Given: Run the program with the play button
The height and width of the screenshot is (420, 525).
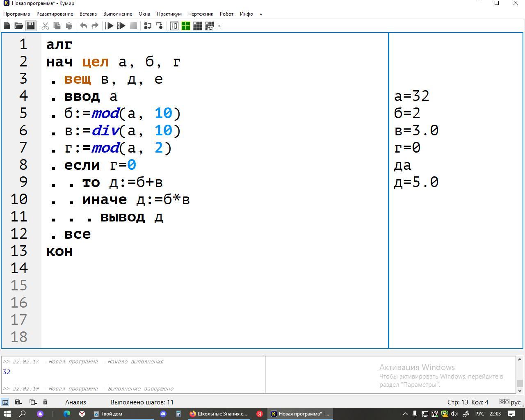Looking at the screenshot, I should tap(110, 26).
